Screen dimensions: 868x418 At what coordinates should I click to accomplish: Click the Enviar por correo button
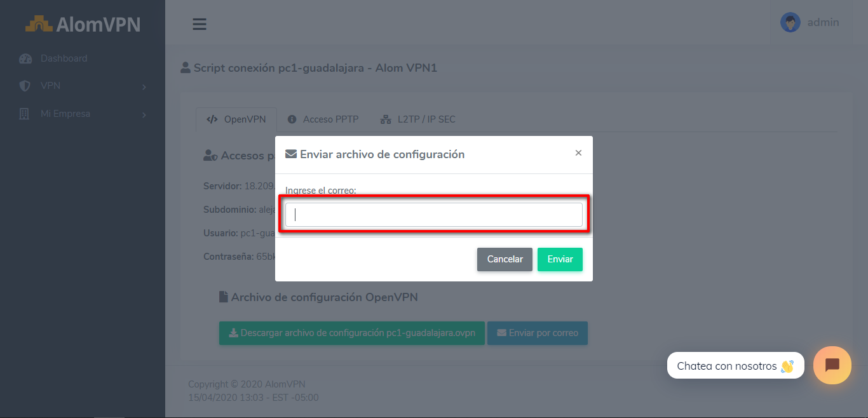coord(537,333)
